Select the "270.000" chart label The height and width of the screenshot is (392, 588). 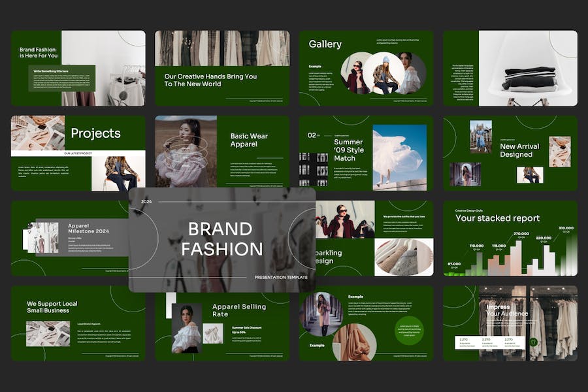[521, 234]
